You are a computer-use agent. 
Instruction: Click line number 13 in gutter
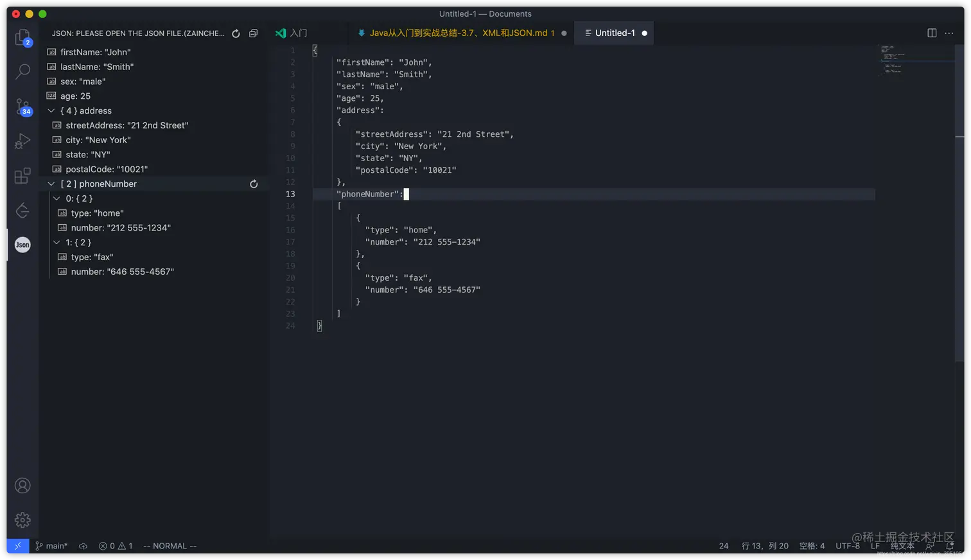290,194
